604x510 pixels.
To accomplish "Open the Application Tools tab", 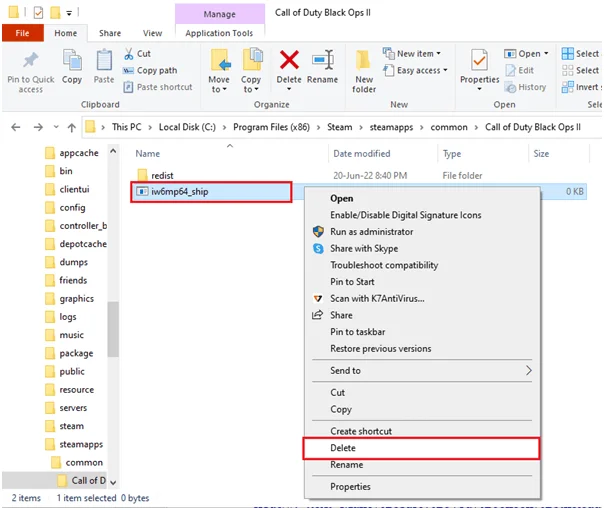I will (219, 33).
